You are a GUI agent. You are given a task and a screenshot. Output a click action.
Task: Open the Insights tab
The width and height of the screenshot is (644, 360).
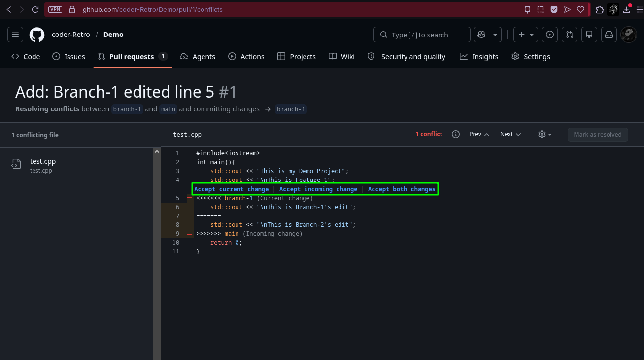[479, 57]
